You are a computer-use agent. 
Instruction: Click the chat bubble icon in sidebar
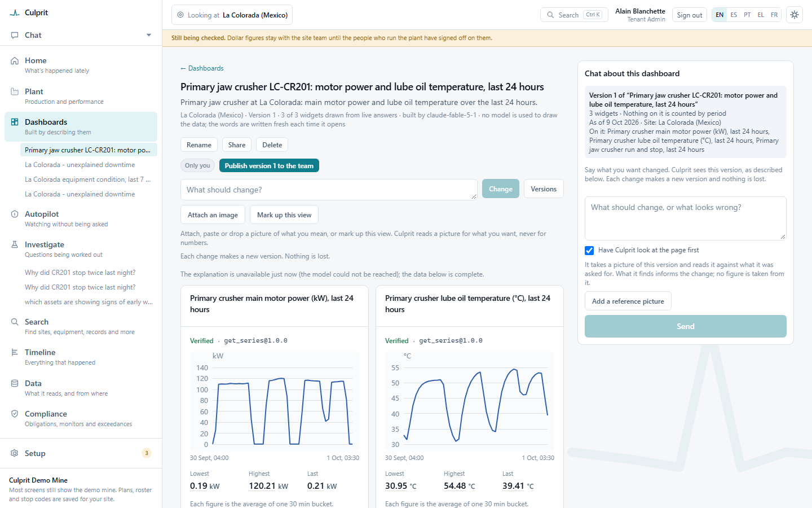click(15, 35)
